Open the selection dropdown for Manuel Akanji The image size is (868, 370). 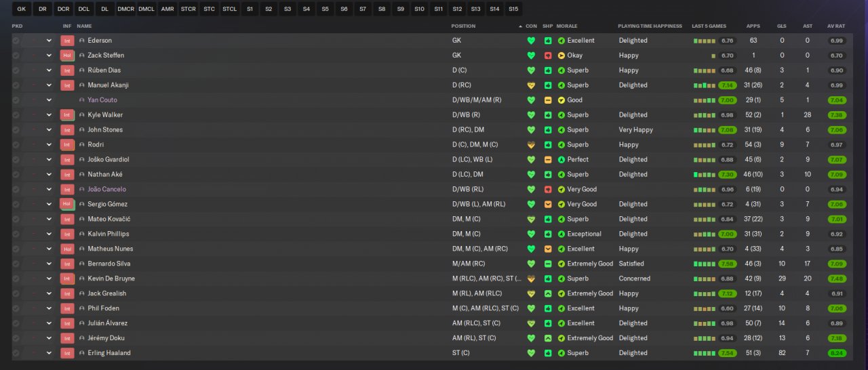tap(49, 85)
